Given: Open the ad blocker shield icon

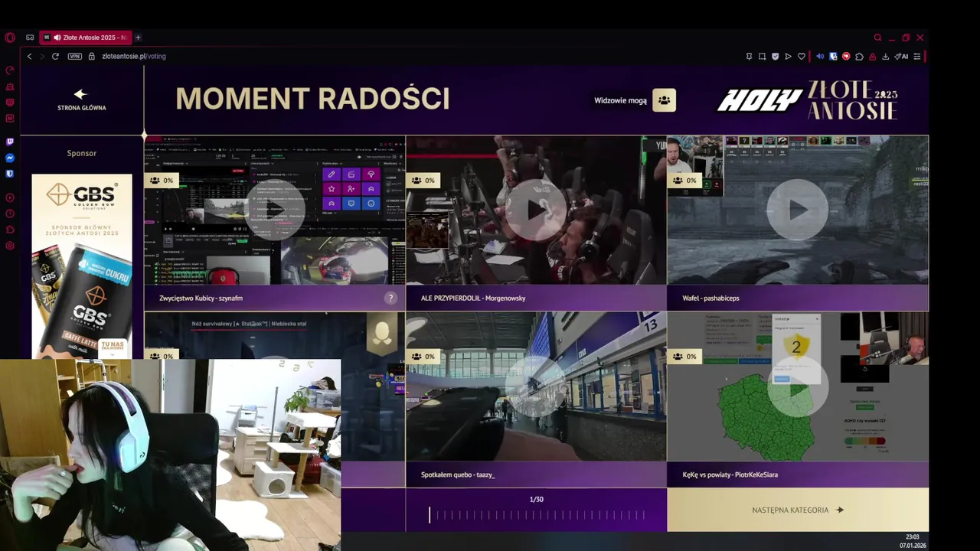Looking at the screenshot, I should coord(775,57).
